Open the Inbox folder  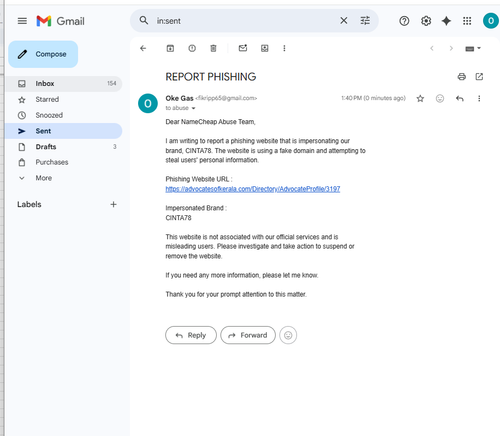pos(63,83)
